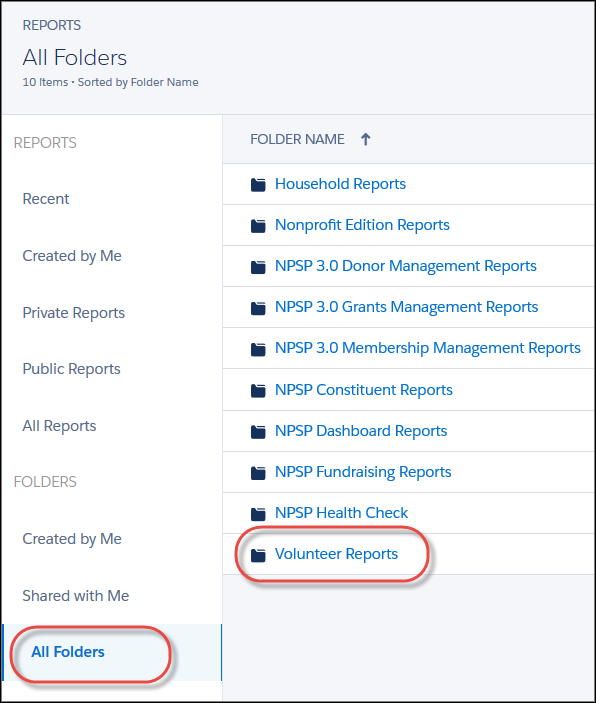Open the NPSP Dashboard Reports folder

point(361,431)
